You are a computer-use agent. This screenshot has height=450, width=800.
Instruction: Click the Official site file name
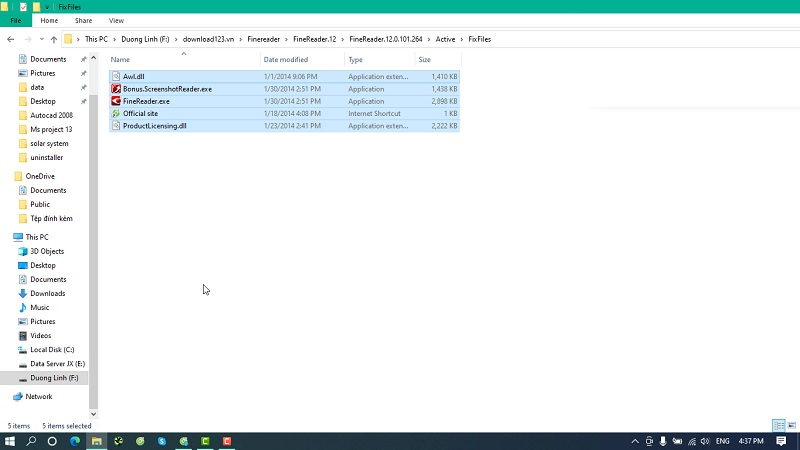pos(140,113)
